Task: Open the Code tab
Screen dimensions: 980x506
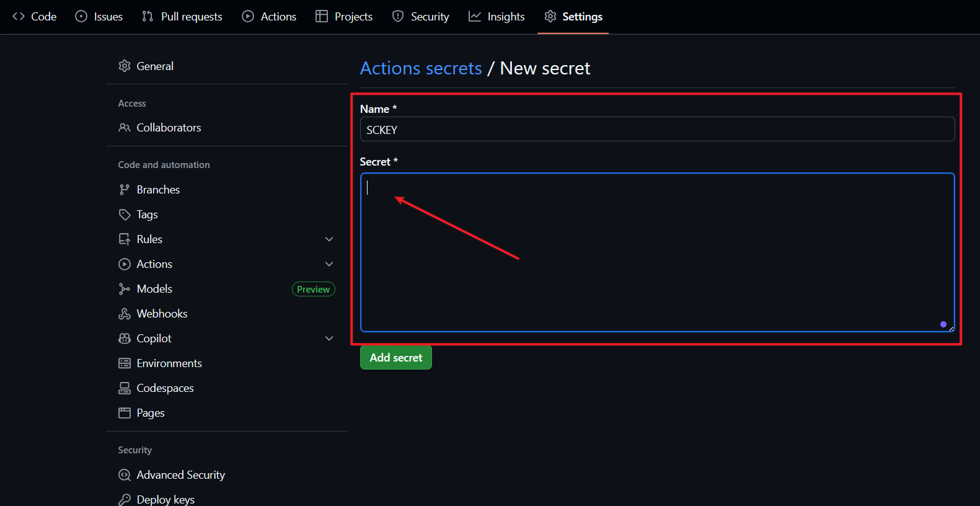Action: click(x=35, y=16)
